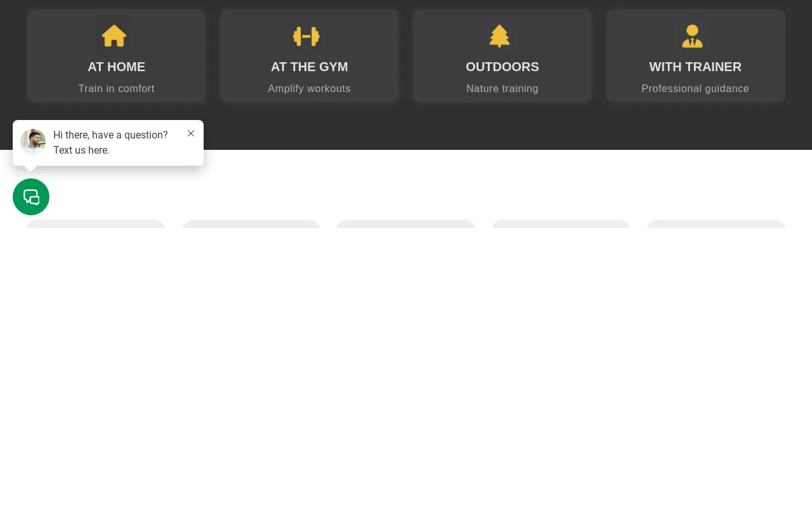Click the middle gray placeholder card
Image resolution: width=812 pixels, height=508 pixels.
[405, 224]
